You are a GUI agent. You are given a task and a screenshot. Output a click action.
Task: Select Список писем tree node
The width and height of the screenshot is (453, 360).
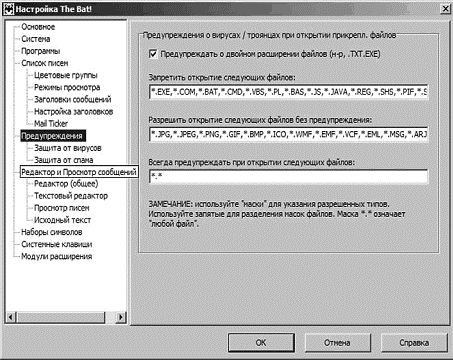(x=45, y=63)
